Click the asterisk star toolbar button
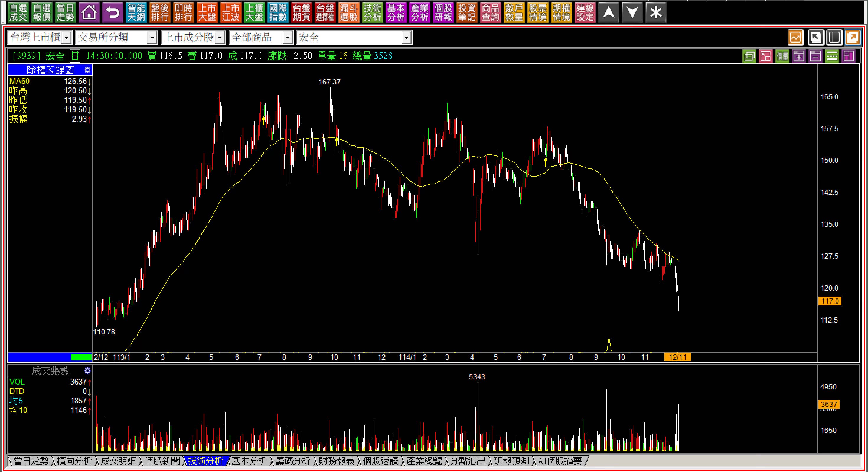Viewport: 868px width, 472px height. (x=656, y=13)
